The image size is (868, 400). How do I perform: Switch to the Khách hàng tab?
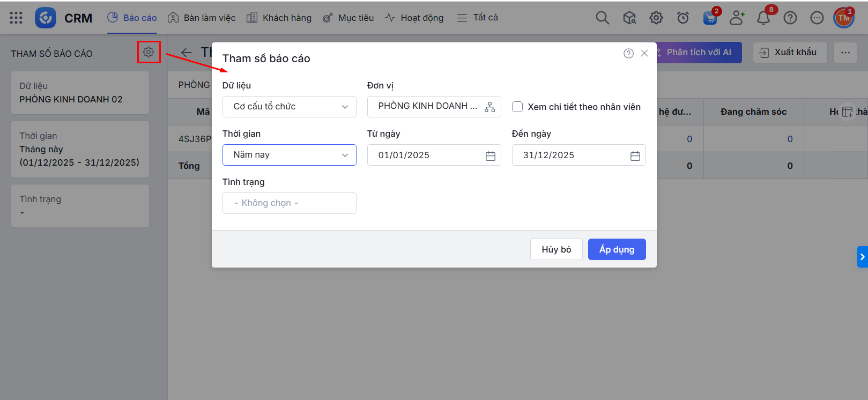point(279,18)
